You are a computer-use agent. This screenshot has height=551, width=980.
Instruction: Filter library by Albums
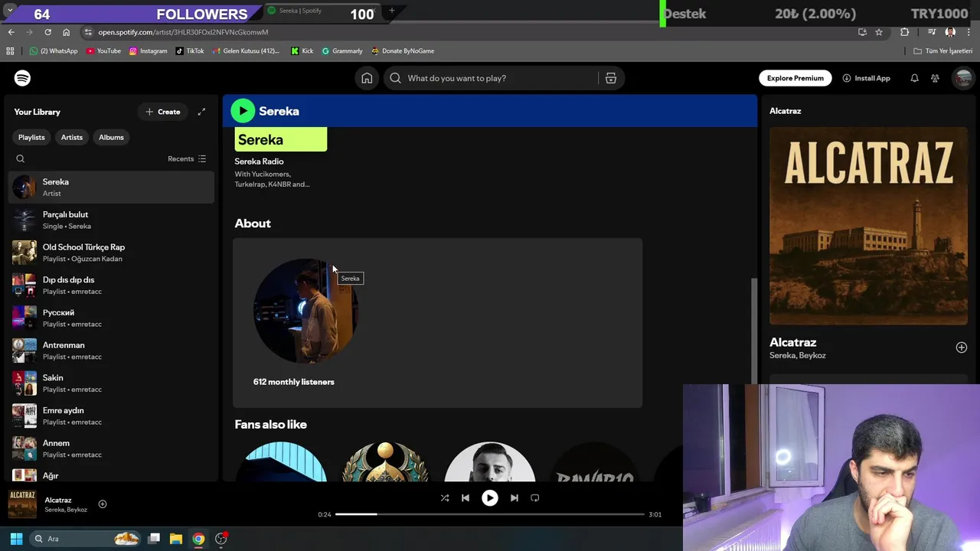point(111,137)
